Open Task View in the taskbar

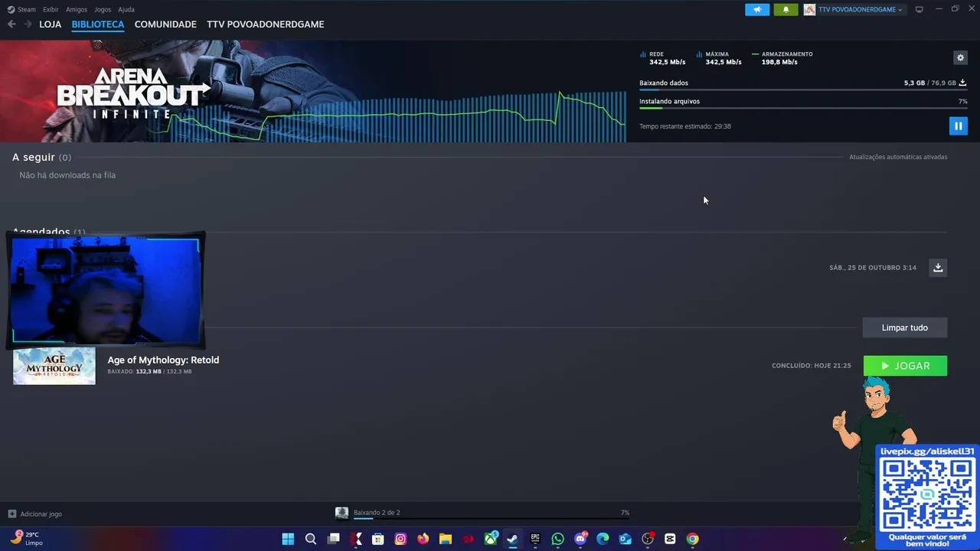point(333,539)
